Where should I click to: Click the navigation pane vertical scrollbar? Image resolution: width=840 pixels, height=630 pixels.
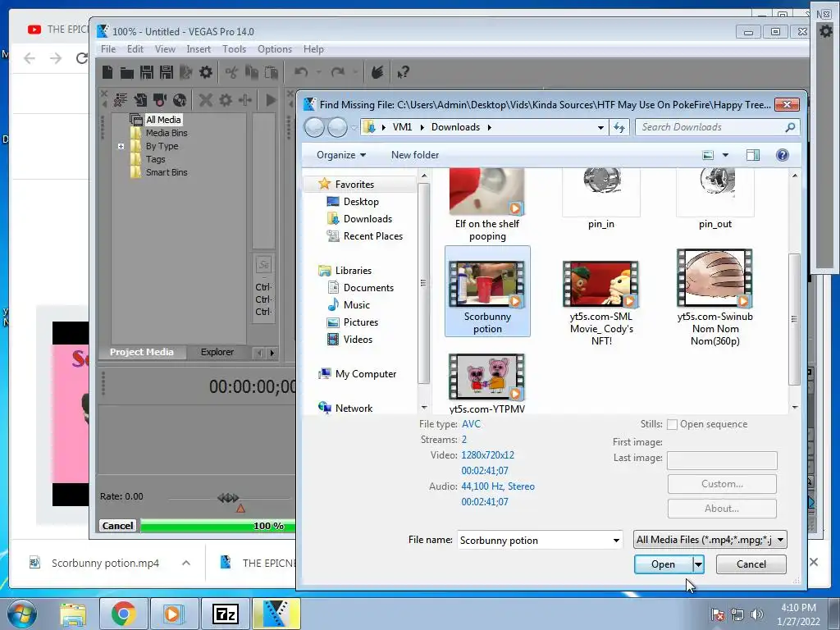point(423,283)
